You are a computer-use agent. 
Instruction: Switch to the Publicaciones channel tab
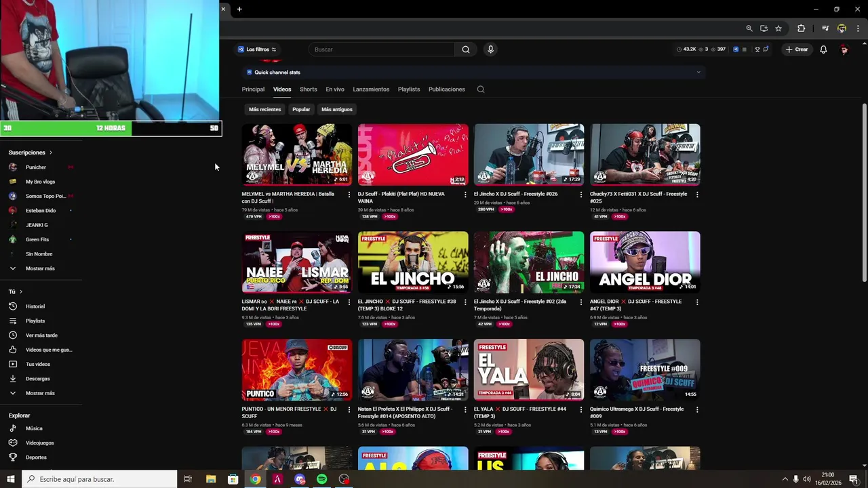447,89
